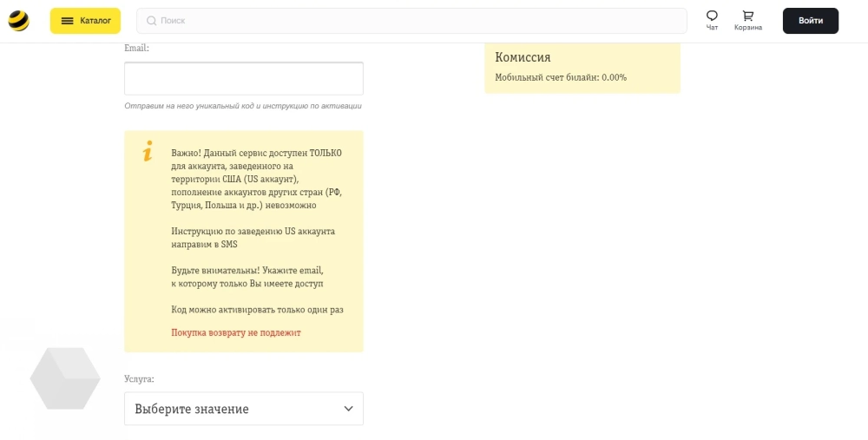This screenshot has height=440, width=868.
Task: Open the Корзина cart icon
Action: point(747,16)
